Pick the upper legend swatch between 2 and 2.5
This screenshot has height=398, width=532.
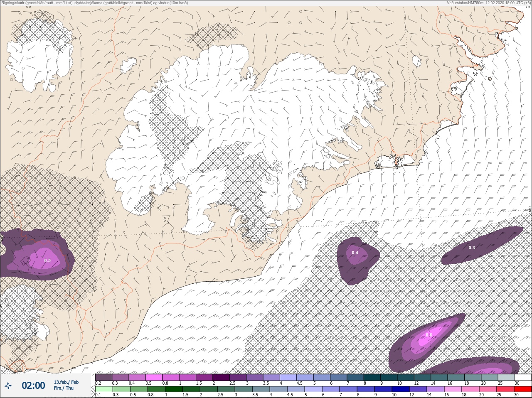221,377
